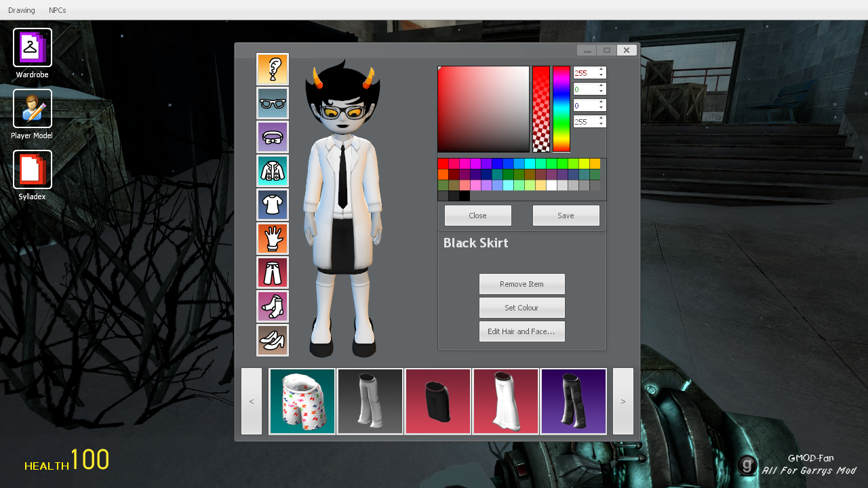868x488 pixels.
Task: Select the high heel shoes category icon
Action: 273,340
